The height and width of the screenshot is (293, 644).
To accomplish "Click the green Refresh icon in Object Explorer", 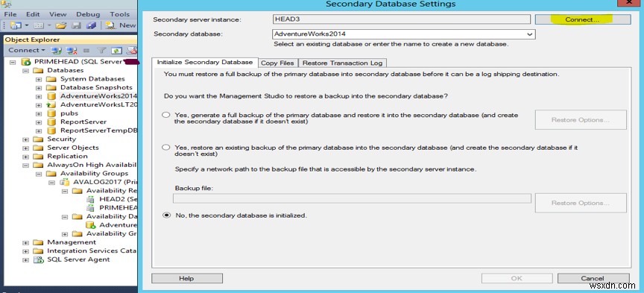I will point(117,51).
